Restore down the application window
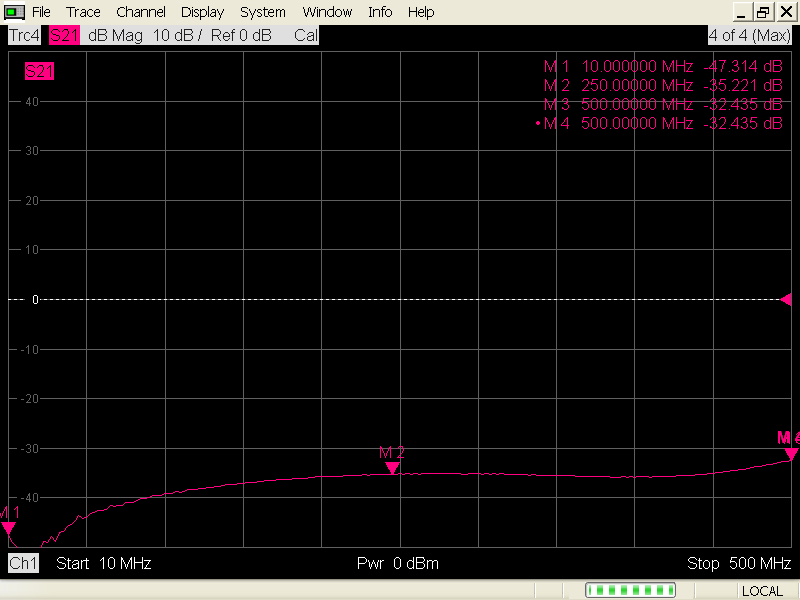This screenshot has width=800, height=600. (x=763, y=12)
